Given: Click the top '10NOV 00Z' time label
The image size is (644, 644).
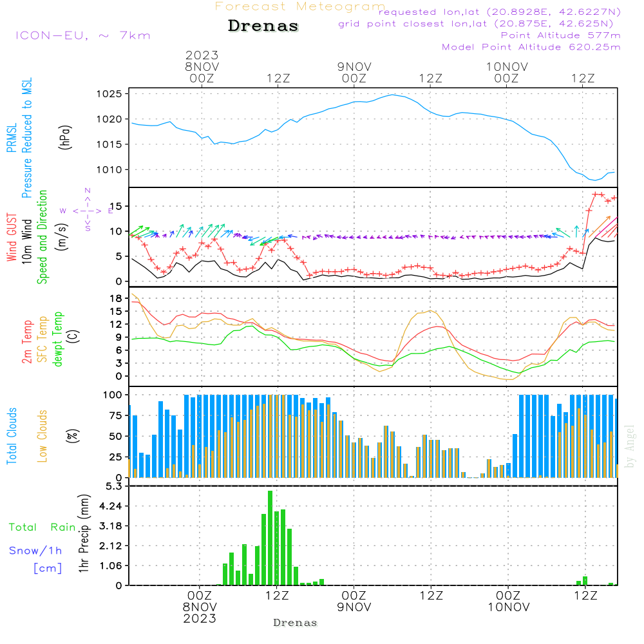Looking at the screenshot, I should 507,72.
